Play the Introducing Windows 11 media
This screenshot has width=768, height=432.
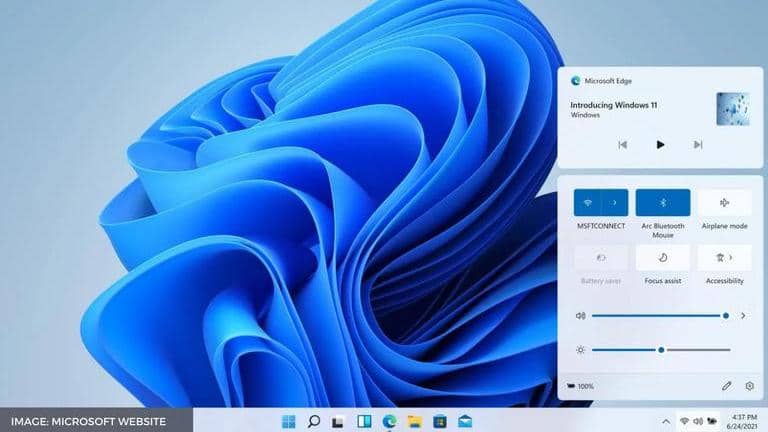tap(660, 144)
